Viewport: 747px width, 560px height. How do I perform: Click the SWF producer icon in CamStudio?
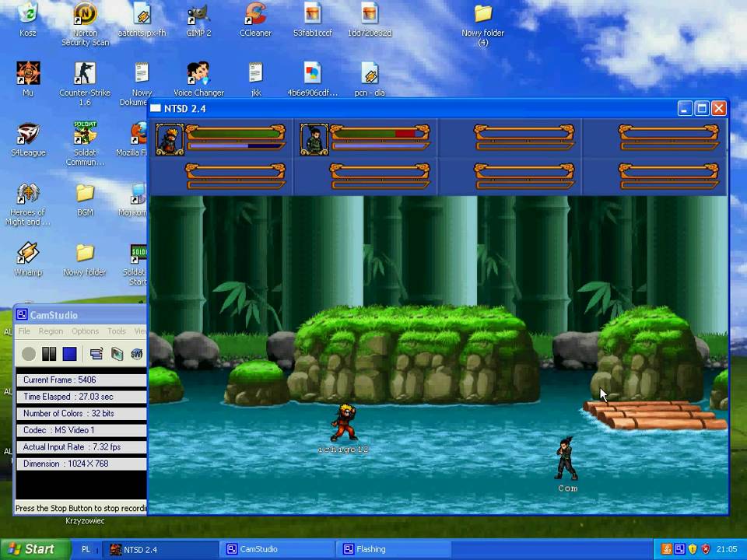tap(137, 354)
